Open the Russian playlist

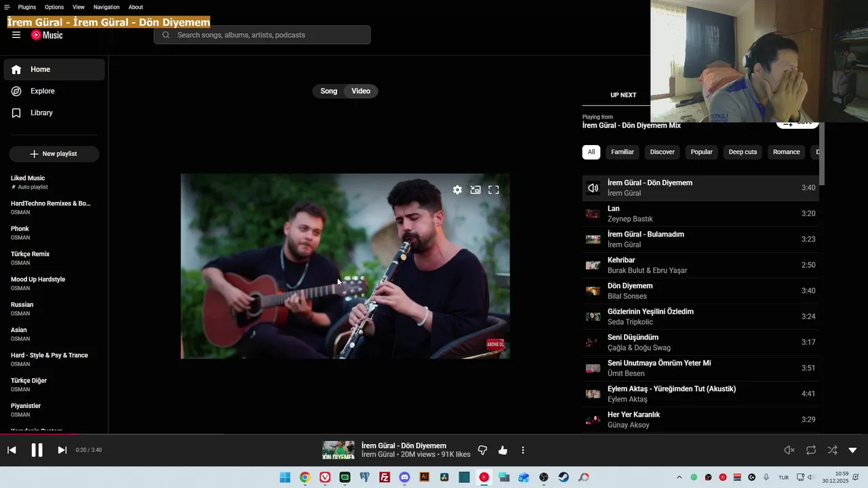pos(54,309)
